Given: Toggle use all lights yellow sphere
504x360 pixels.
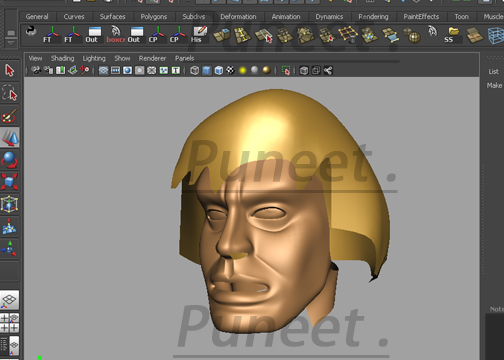Looking at the screenshot, I should [243, 70].
